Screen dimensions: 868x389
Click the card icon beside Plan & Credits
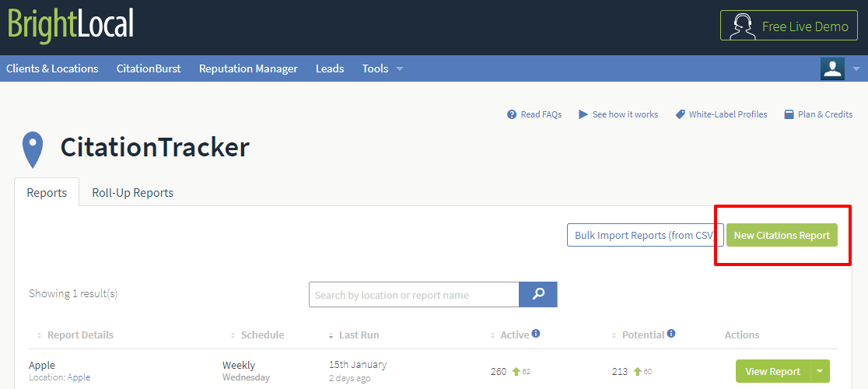pyautogui.click(x=789, y=114)
